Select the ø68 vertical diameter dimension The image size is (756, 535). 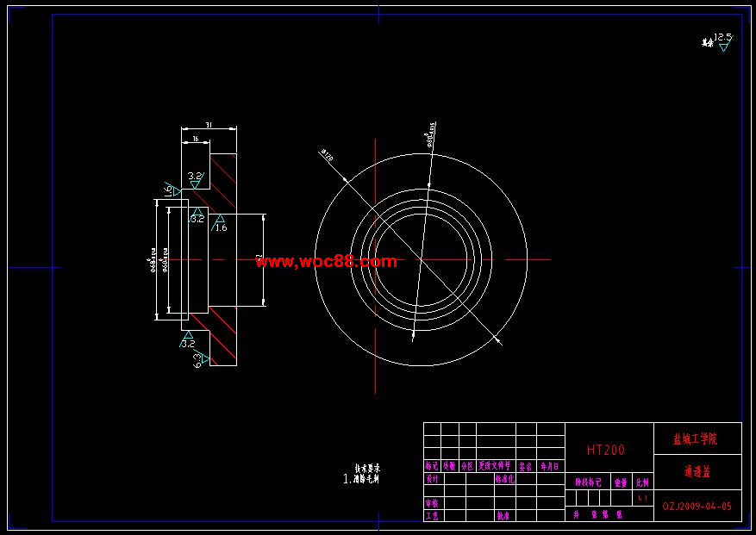[x=153, y=260]
